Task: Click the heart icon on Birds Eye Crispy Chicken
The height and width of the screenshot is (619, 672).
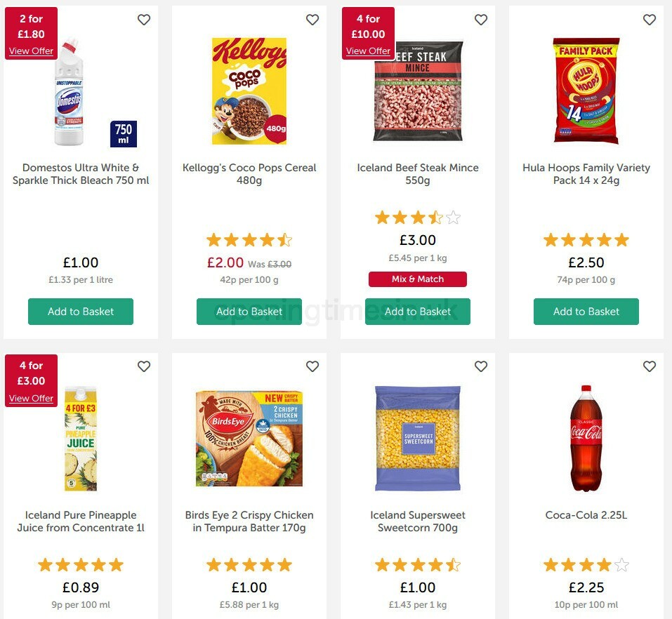Action: pyautogui.click(x=312, y=366)
